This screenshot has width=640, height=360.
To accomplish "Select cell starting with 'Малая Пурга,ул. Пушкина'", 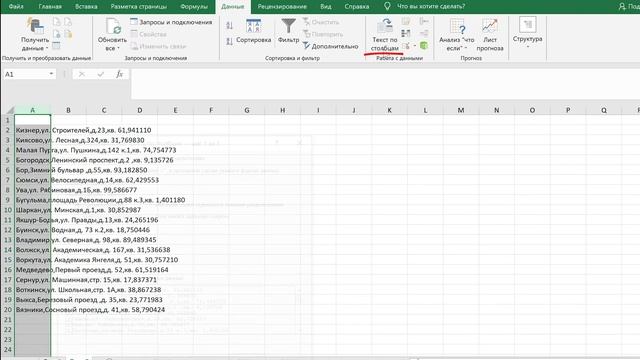I will point(33,150).
